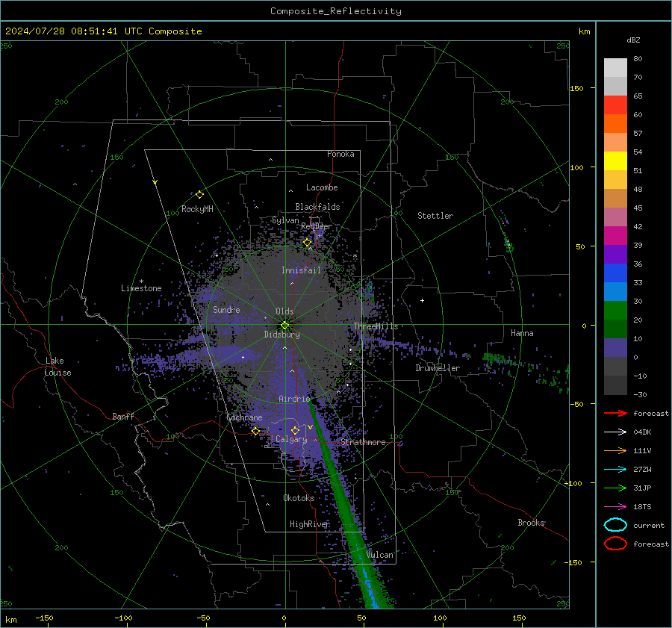Viewport: 672px width, 628px height.
Task: Click the Innisfail town label
Action: click(x=301, y=270)
